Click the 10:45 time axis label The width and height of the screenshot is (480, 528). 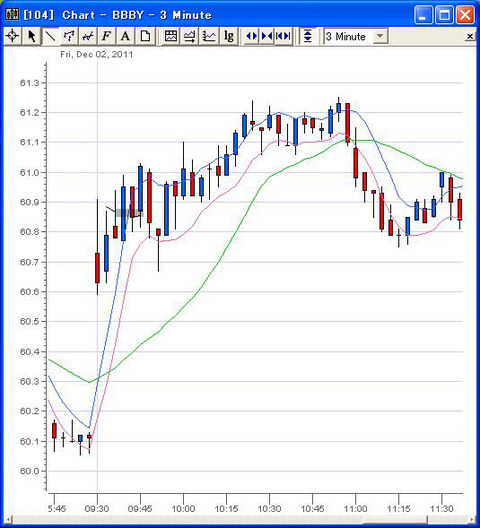(312, 509)
